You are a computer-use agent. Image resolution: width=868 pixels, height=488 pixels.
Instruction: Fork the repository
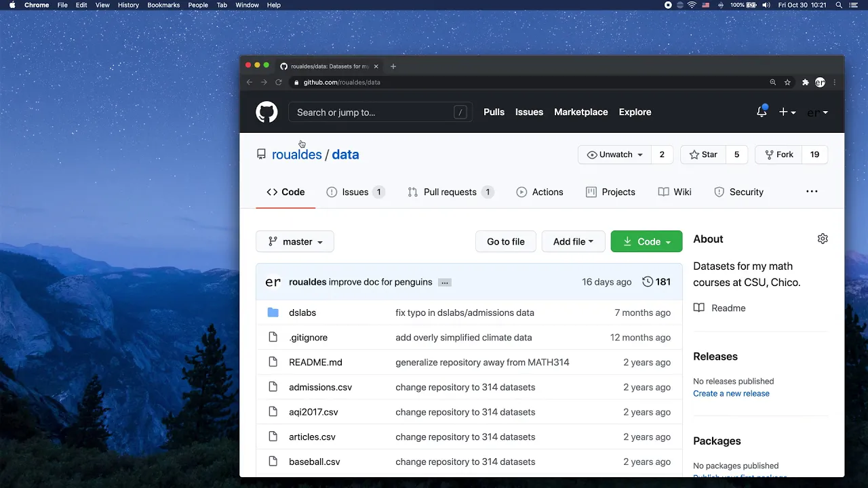click(778, 155)
